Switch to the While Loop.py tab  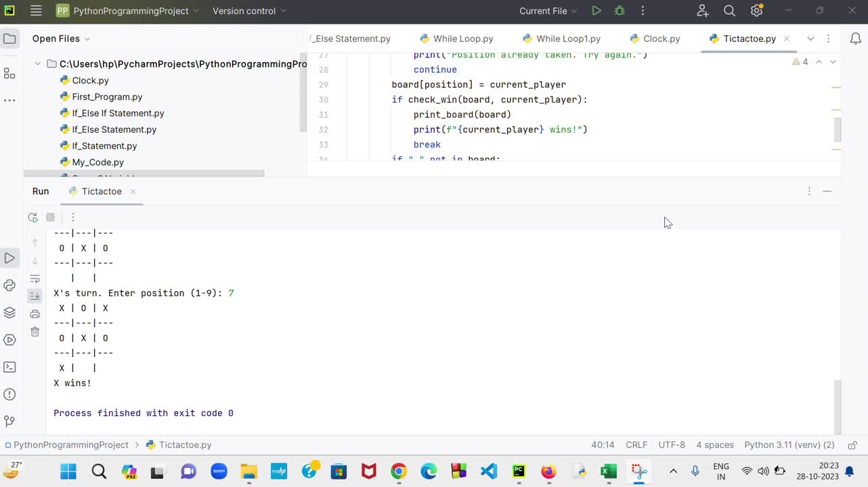tap(456, 39)
